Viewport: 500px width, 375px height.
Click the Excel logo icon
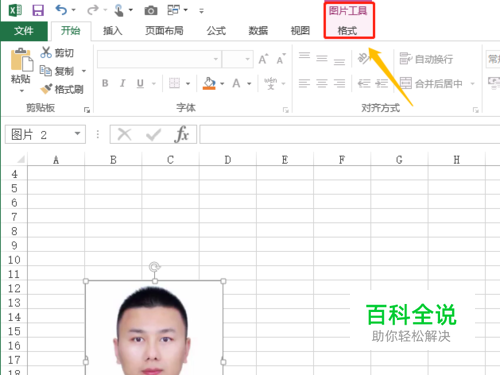15,10
